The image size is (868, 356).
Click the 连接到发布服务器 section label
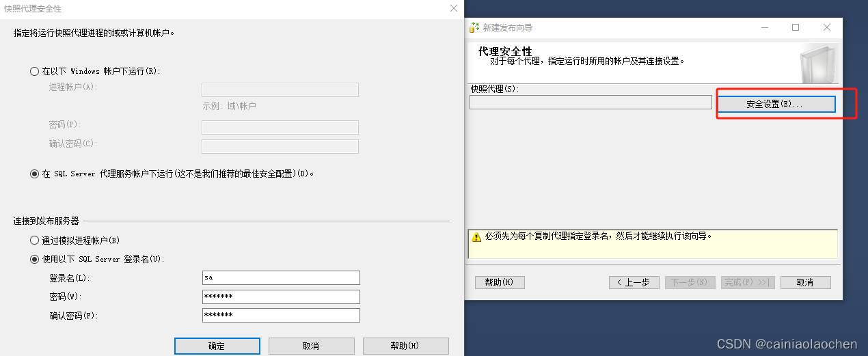click(x=46, y=221)
